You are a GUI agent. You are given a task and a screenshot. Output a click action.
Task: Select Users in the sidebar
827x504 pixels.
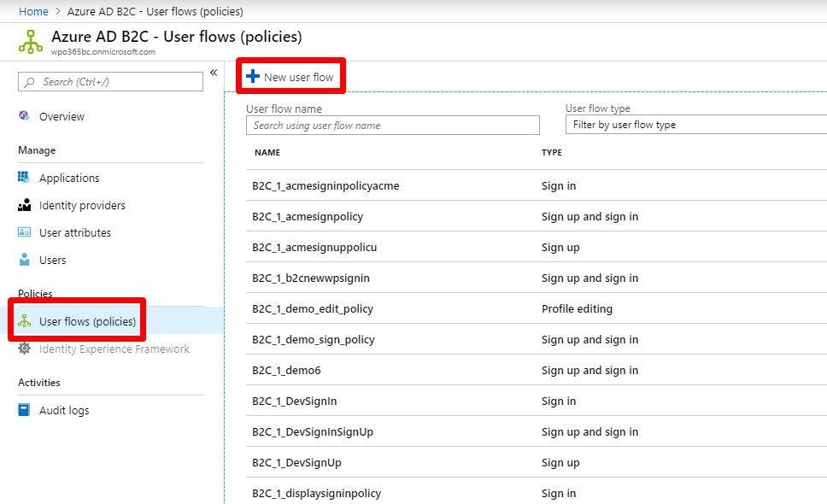(53, 261)
